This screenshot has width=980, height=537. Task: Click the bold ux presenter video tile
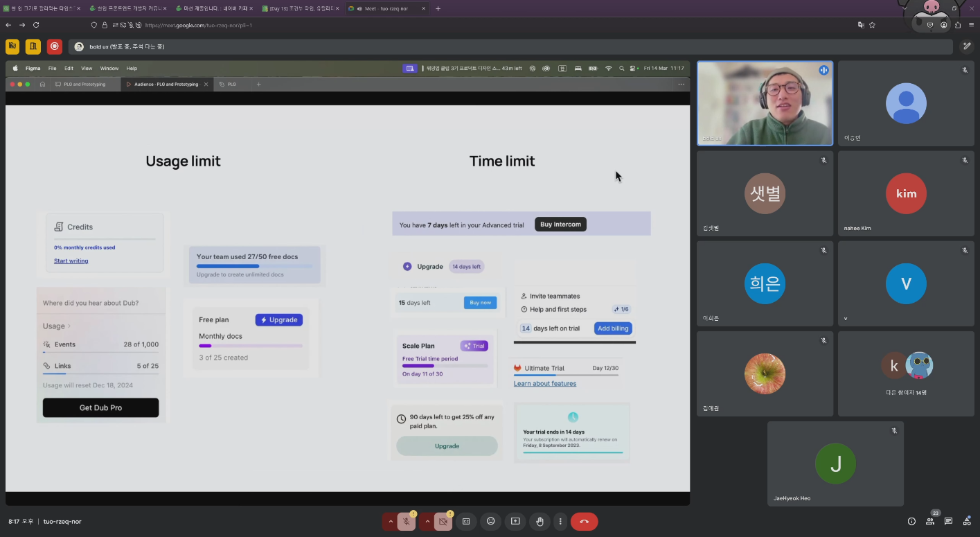click(x=765, y=103)
